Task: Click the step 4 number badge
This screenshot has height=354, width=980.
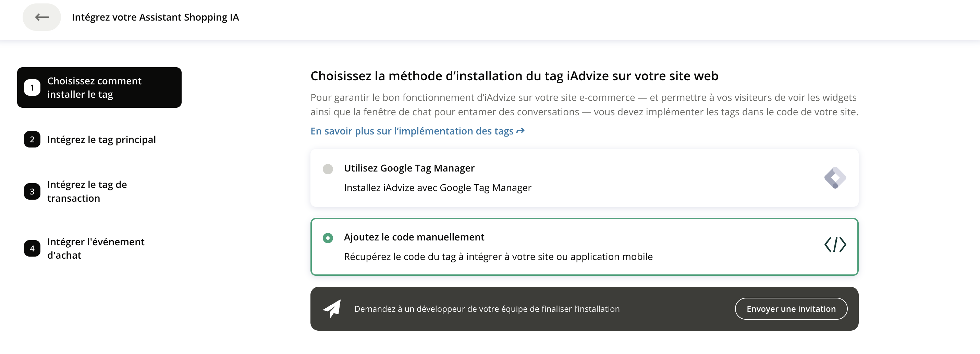Action: [x=32, y=249]
